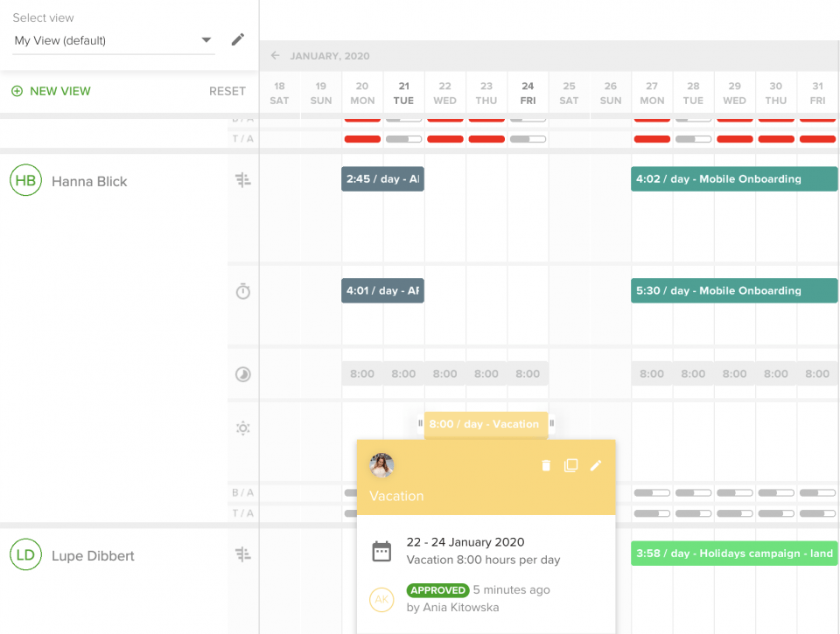
Task: Open the 2:45 / day booking bar
Action: 382,179
